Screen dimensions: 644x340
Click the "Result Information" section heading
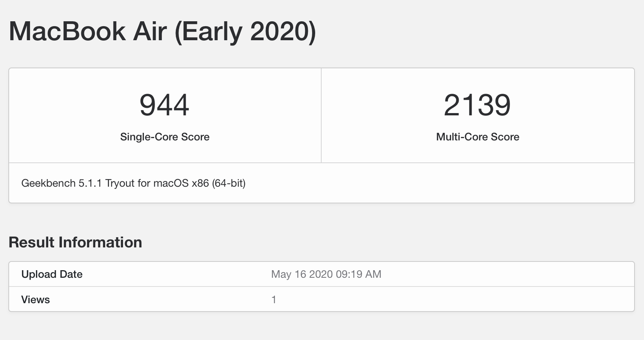pos(75,242)
